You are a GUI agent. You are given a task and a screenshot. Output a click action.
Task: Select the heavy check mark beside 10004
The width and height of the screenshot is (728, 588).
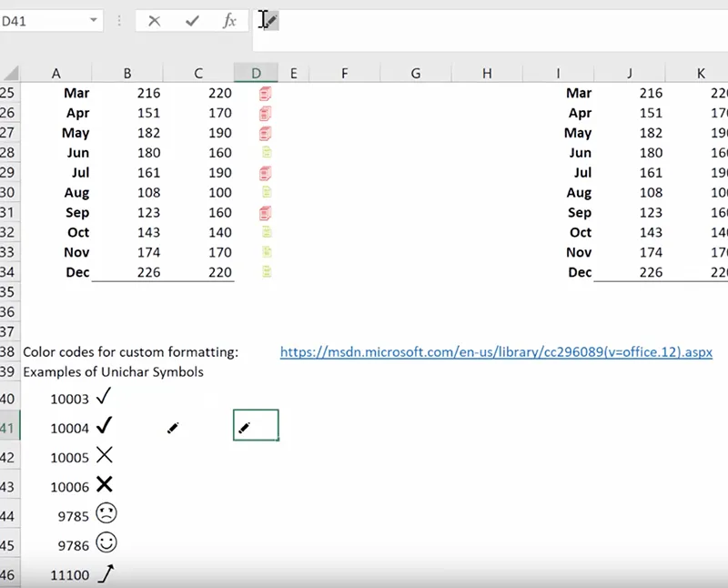pos(105,425)
